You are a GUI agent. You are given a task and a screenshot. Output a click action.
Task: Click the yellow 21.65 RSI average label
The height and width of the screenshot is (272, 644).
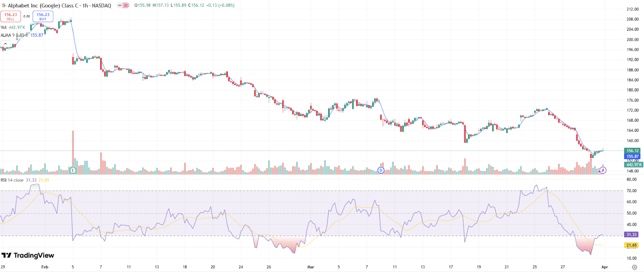(632, 245)
